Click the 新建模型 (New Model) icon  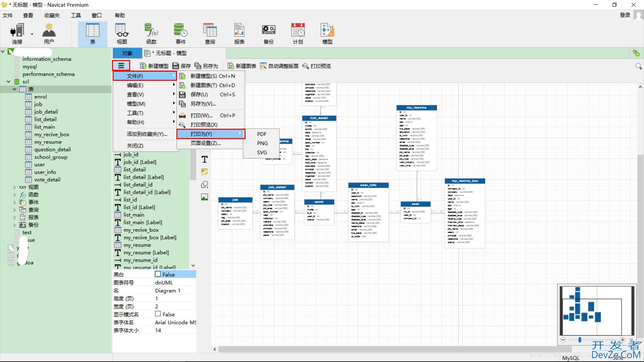click(x=142, y=66)
